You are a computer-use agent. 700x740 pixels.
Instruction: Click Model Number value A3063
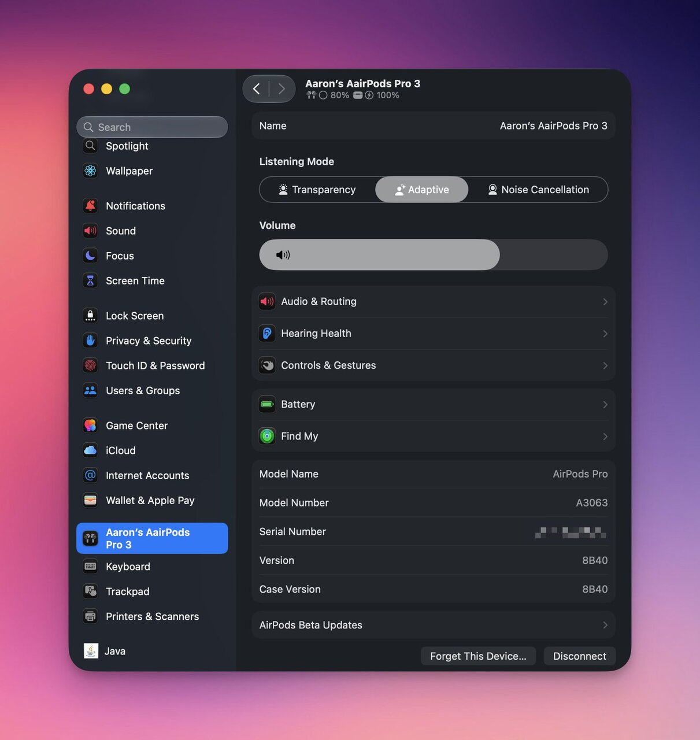(592, 503)
